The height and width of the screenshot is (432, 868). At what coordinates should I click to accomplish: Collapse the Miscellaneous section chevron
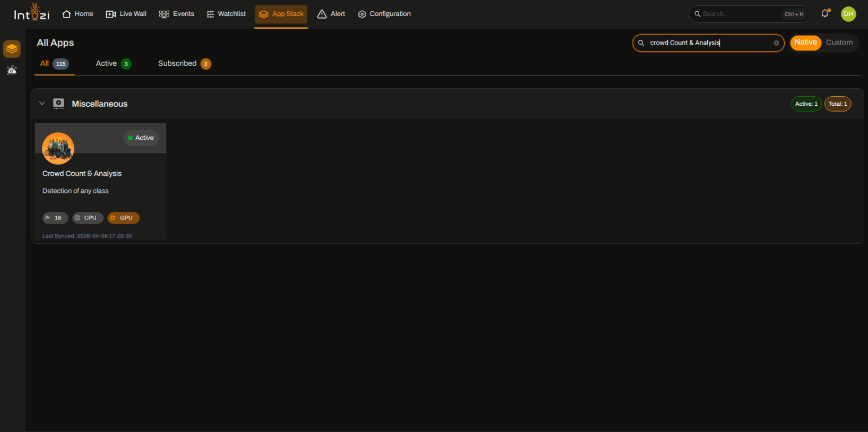[42, 104]
